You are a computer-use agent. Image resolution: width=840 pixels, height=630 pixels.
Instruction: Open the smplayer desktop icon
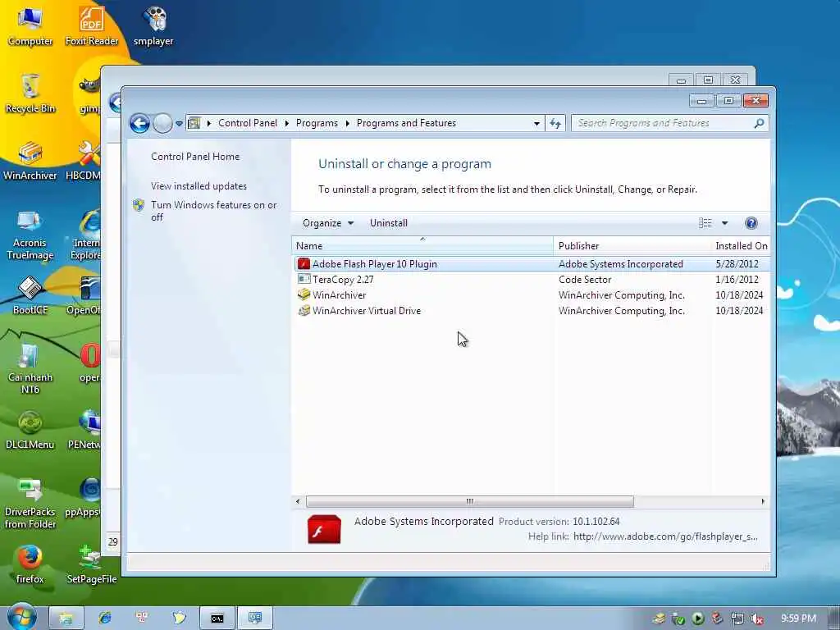pyautogui.click(x=153, y=25)
